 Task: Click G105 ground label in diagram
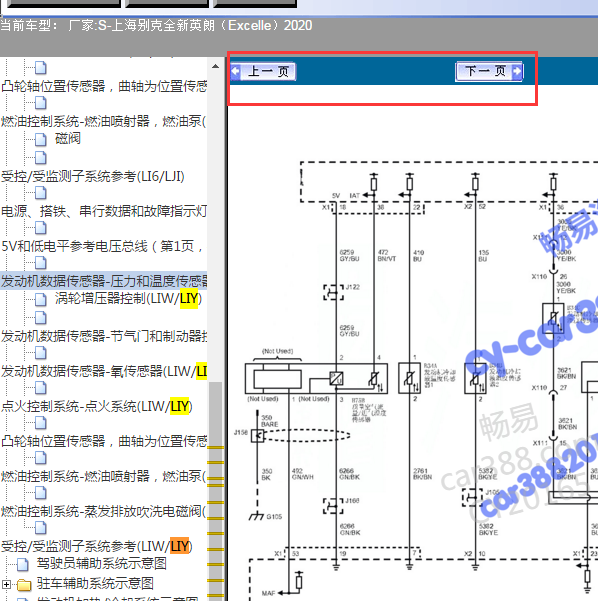click(x=274, y=517)
